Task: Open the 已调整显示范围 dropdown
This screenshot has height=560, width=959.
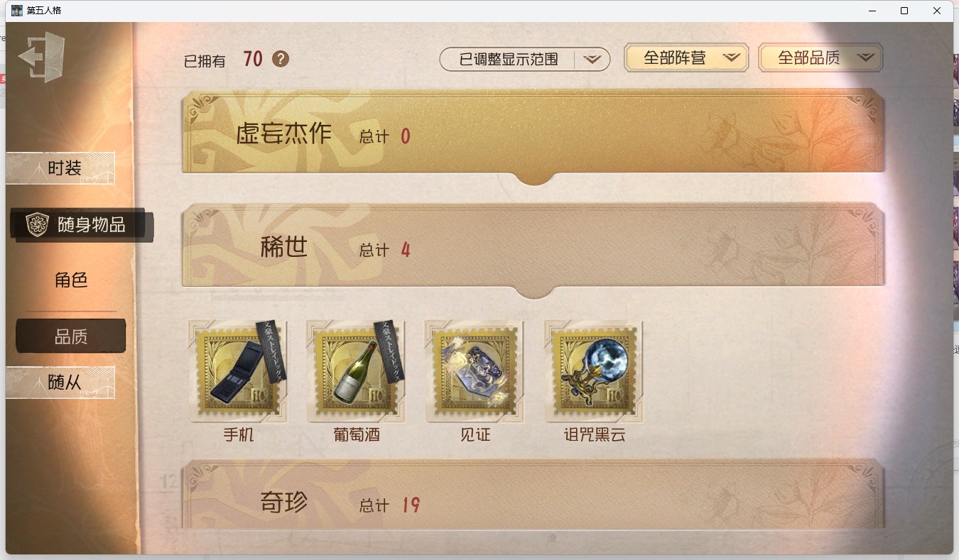Action: [525, 60]
